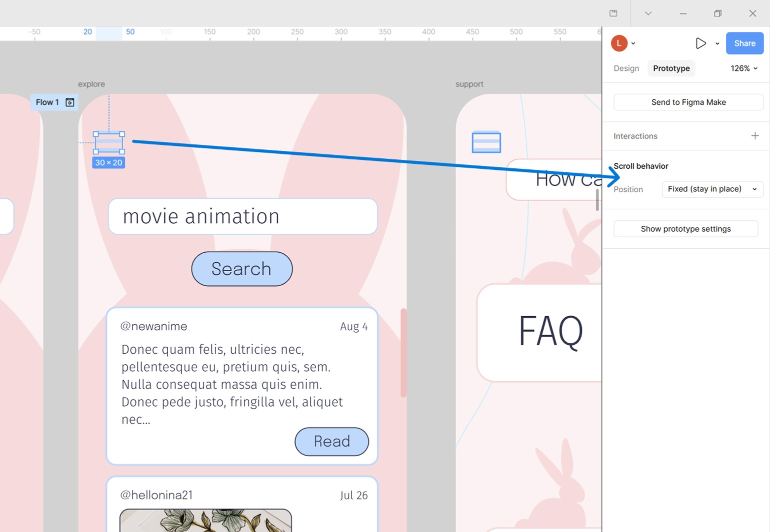Screen dimensions: 770x532
Task: Select the hamburger menu icon in support frame
Action: (486, 142)
